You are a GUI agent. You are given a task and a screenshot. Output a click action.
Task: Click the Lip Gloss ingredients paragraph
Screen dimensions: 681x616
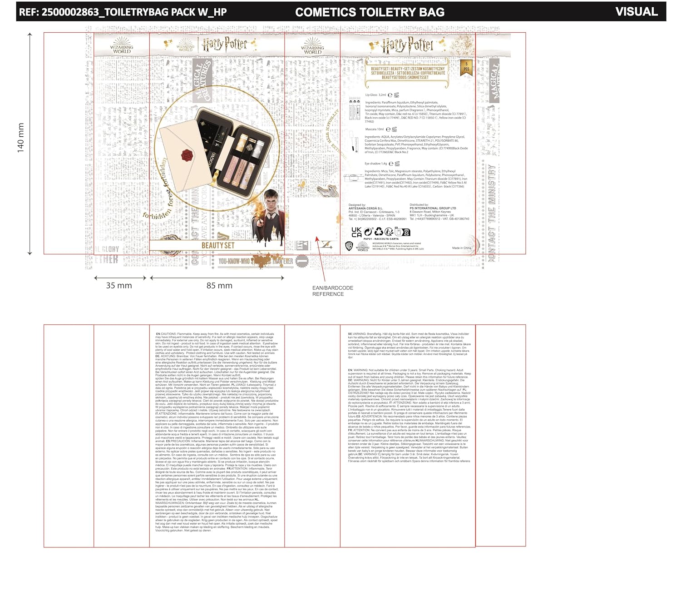(416, 112)
